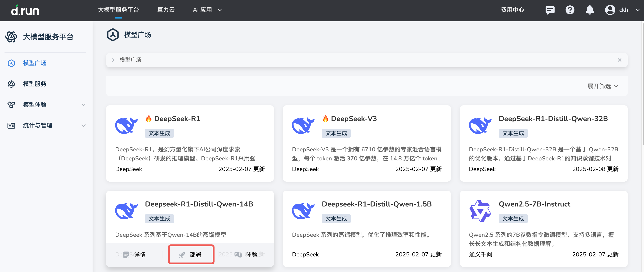644x272 pixels.
Task: Click the DeepSeek-R1 whale logo
Action: tap(126, 125)
